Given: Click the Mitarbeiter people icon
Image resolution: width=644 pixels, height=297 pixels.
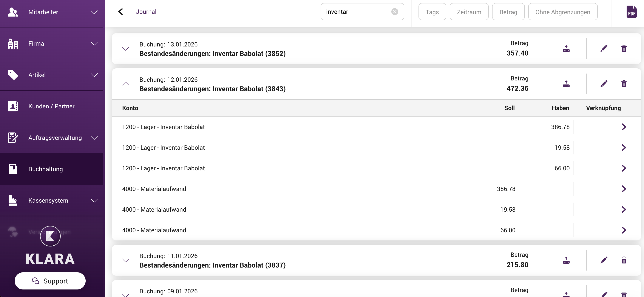Looking at the screenshot, I should 13,12.
